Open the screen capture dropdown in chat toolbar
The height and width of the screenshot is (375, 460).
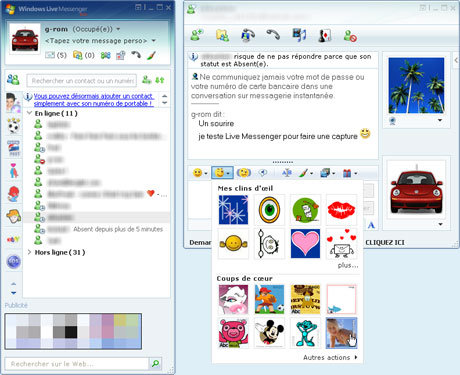[327, 173]
